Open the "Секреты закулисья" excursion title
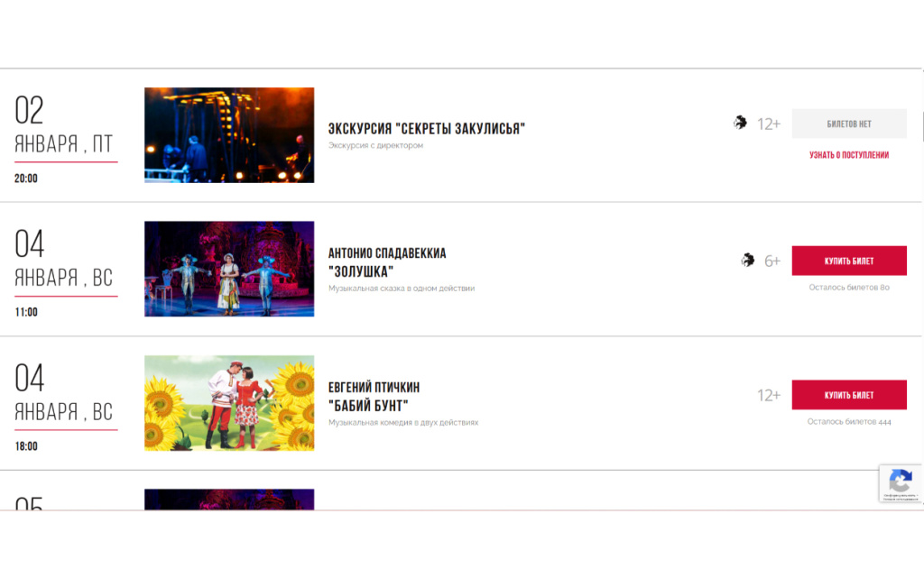924x578 pixels. coord(426,129)
